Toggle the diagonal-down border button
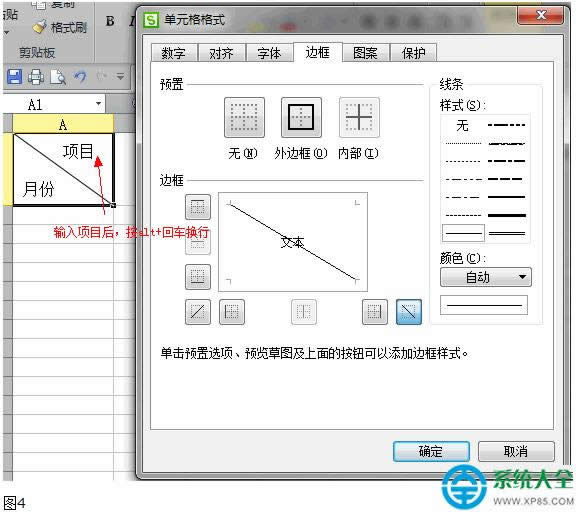The height and width of the screenshot is (512, 576). (408, 312)
